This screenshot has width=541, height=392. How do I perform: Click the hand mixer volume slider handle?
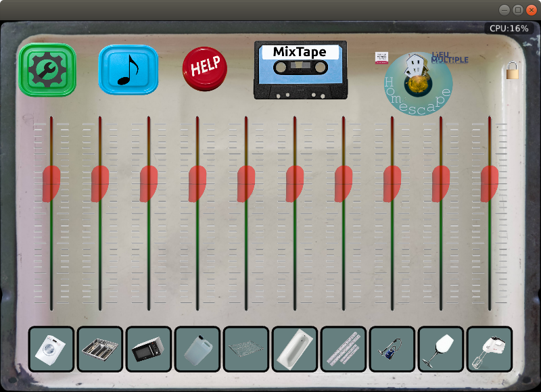click(x=489, y=184)
